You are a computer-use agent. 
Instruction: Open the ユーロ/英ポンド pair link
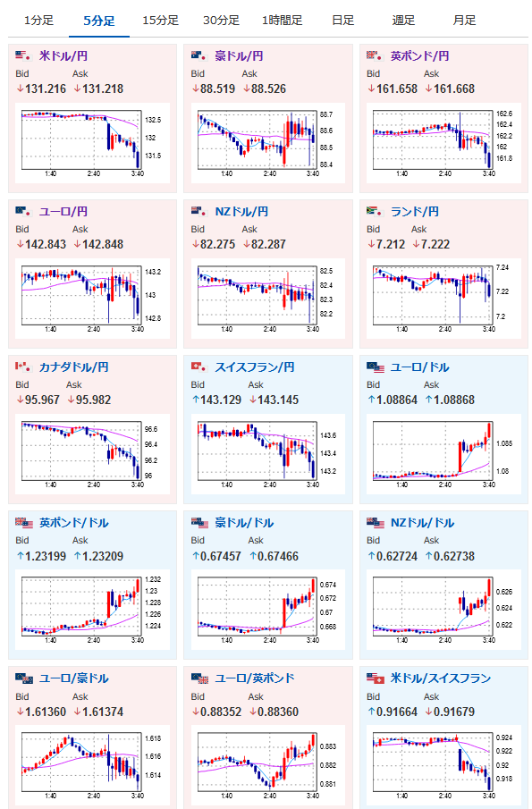[x=255, y=678]
